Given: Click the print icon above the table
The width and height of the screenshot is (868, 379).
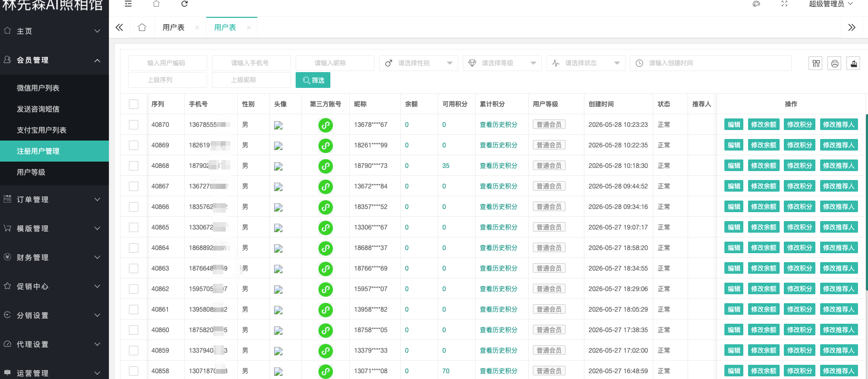Looking at the screenshot, I should point(834,63).
